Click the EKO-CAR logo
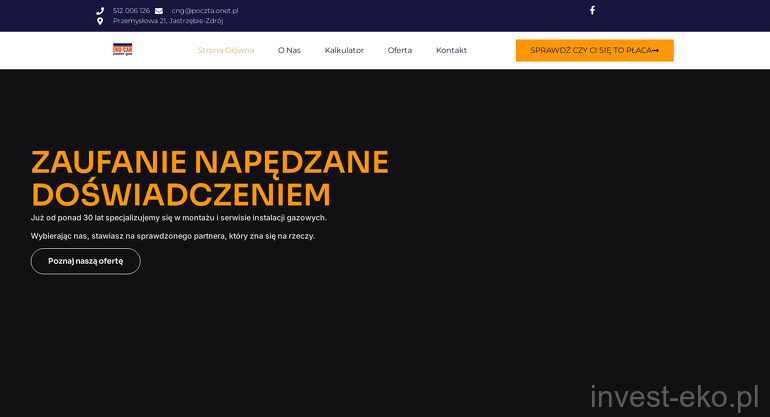 (122, 50)
